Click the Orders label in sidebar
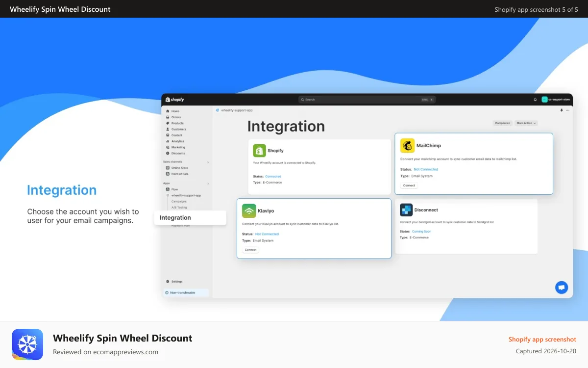This screenshot has height=368, width=588. pyautogui.click(x=176, y=117)
